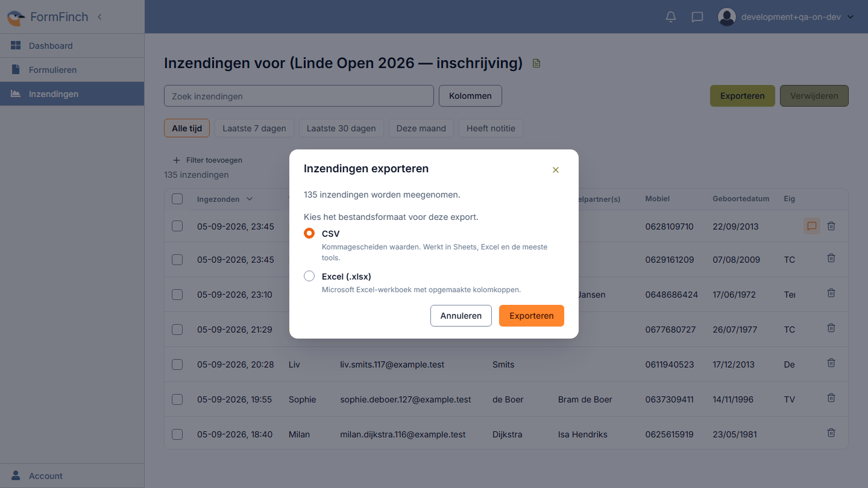Open Dashboard in the sidebar
868x488 pixels.
(x=72, y=46)
